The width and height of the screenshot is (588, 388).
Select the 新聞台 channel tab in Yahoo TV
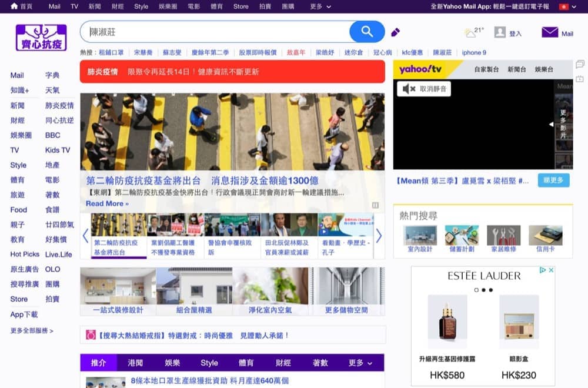pyautogui.click(x=517, y=69)
